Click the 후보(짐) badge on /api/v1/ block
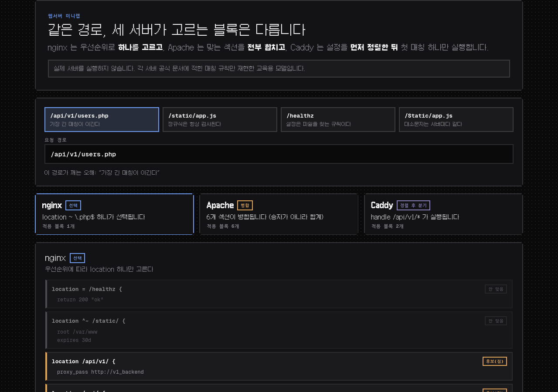 click(495, 361)
